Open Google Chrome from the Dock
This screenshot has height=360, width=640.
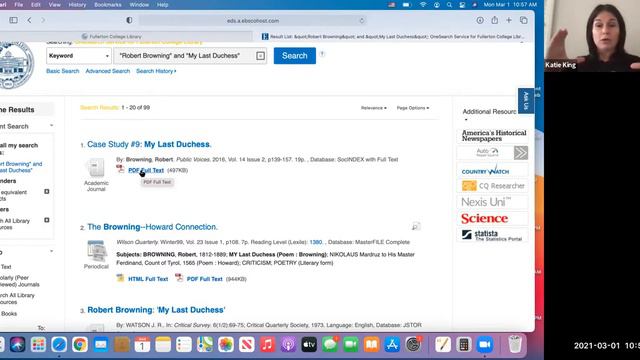click(80, 344)
